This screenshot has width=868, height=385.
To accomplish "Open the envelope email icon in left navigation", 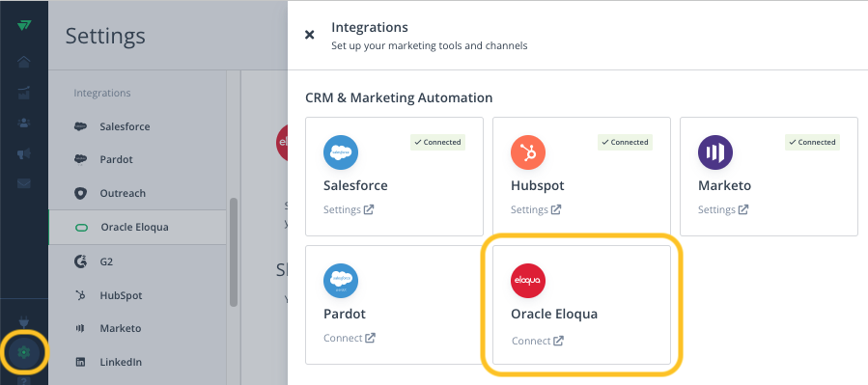I will tap(24, 183).
